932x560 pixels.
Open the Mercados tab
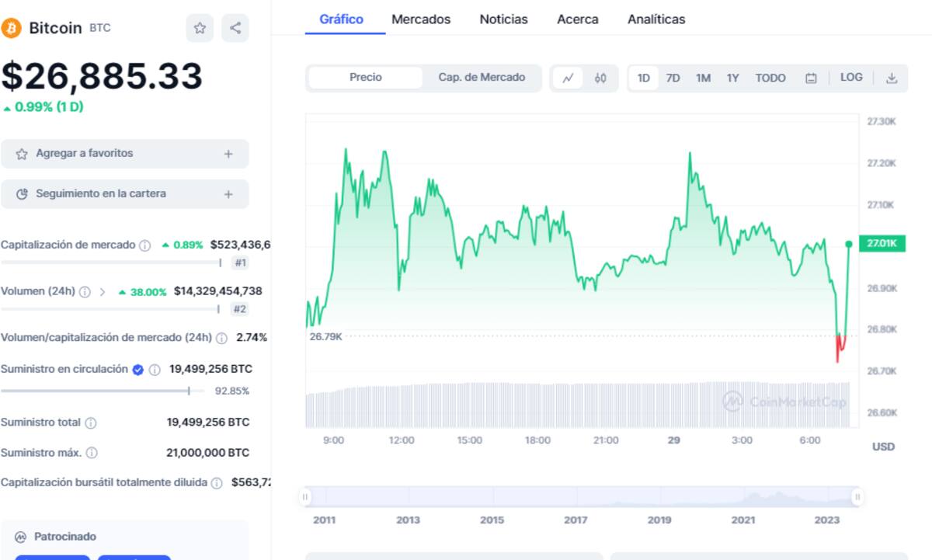421,19
